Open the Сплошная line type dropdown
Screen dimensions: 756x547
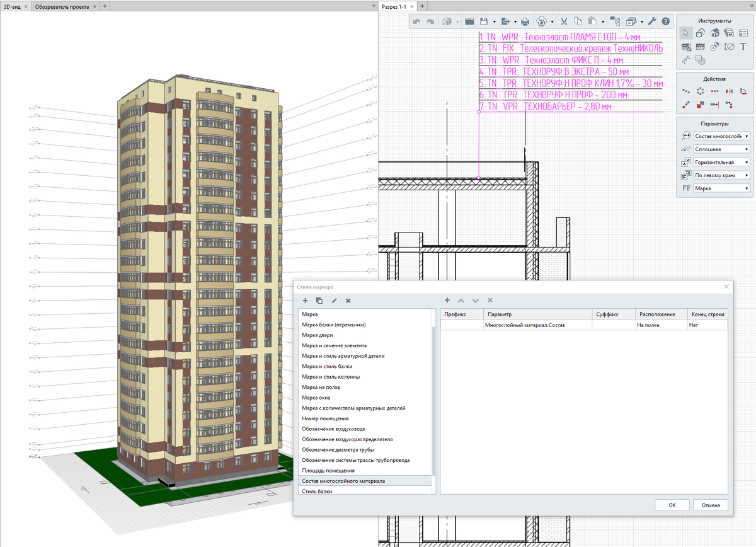pyautogui.click(x=721, y=149)
